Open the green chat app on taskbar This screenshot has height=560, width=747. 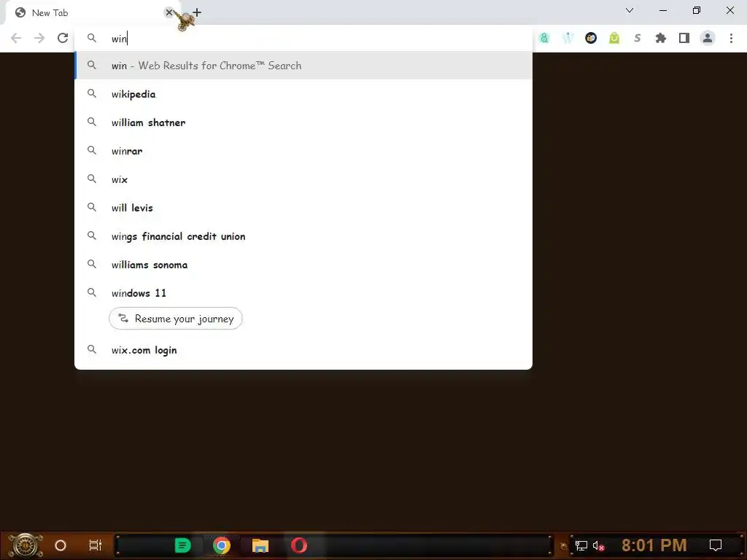click(182, 545)
